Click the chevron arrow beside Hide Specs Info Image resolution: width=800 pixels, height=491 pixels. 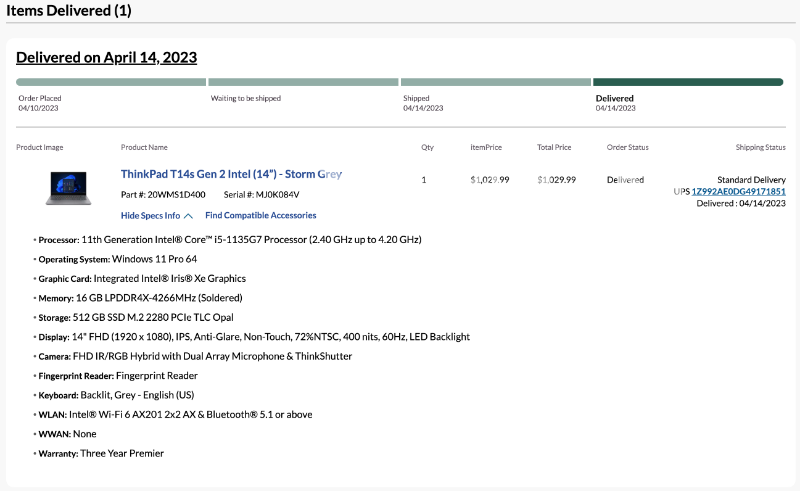[x=188, y=215]
